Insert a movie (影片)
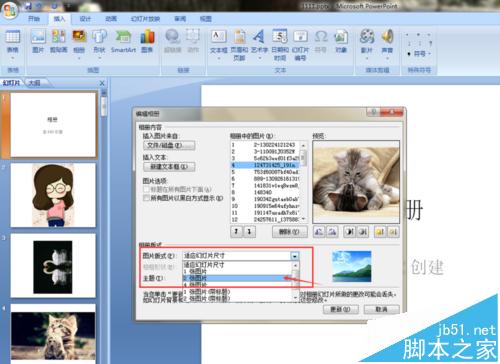The image size is (500, 364). point(367,44)
